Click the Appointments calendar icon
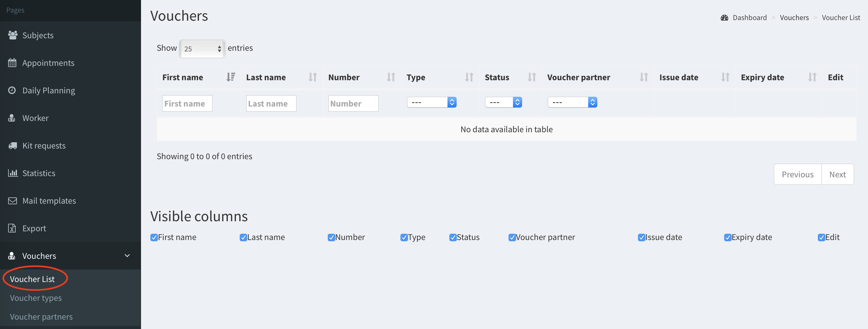 pyautogui.click(x=12, y=63)
